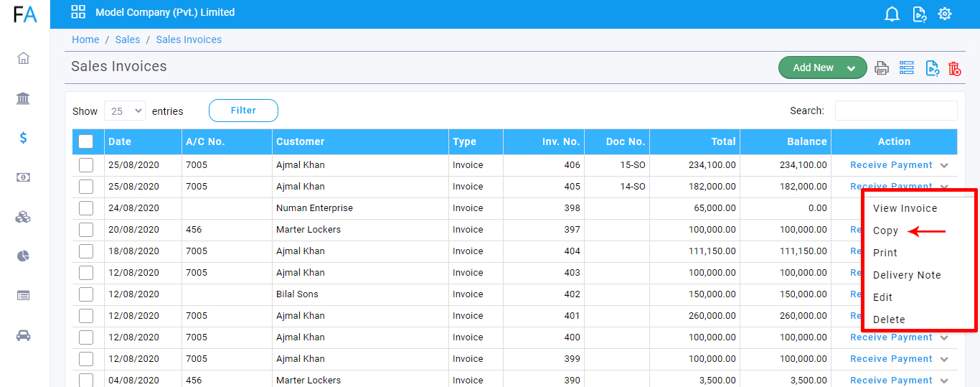Sort by the Customer column header
980x387 pixels.
(360, 141)
